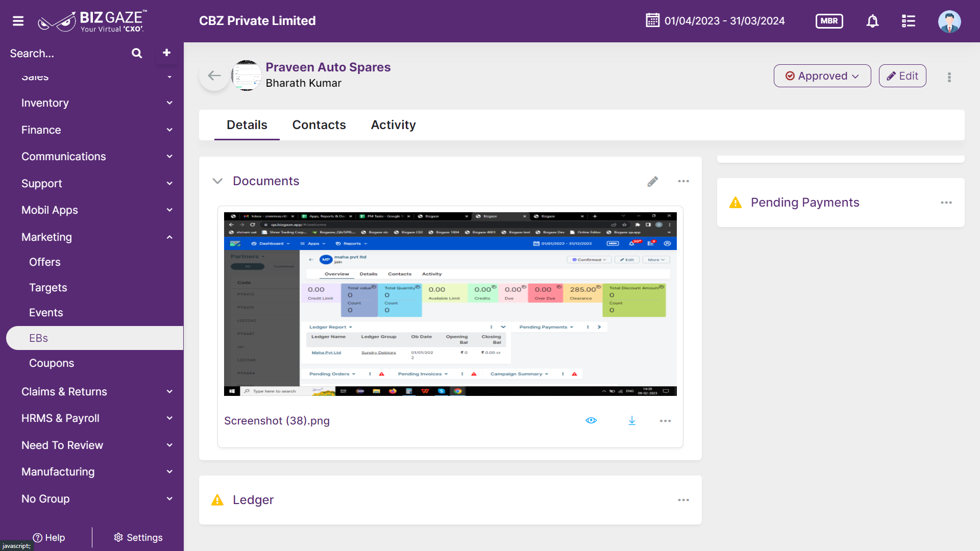Image resolution: width=980 pixels, height=551 pixels.
Task: Open Help link
Action: tap(49, 538)
